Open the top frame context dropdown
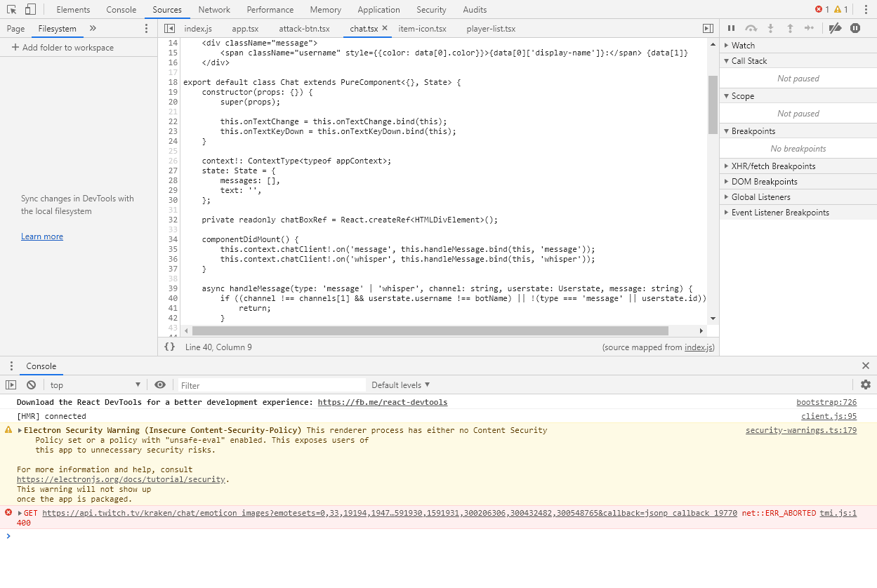Viewport: 877px width, 588px height. (x=95, y=385)
